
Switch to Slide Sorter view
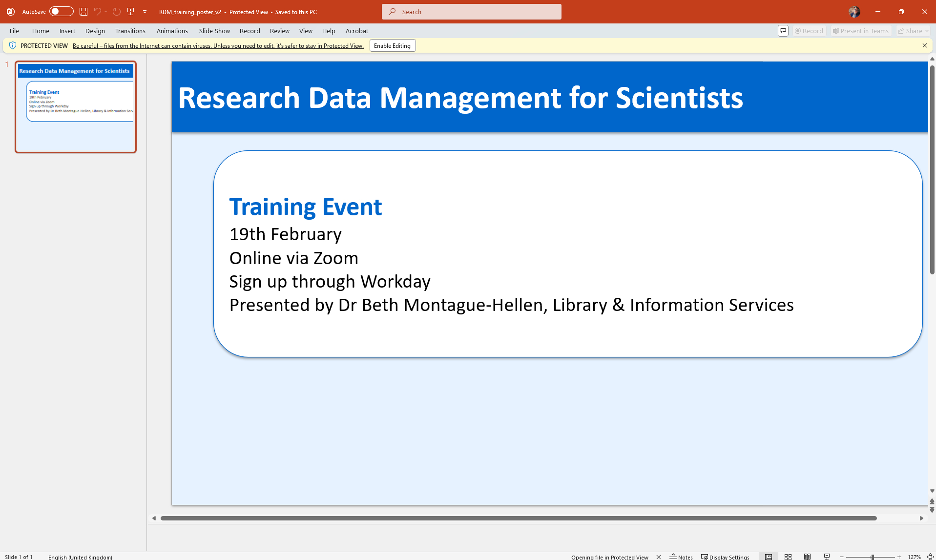(x=788, y=557)
